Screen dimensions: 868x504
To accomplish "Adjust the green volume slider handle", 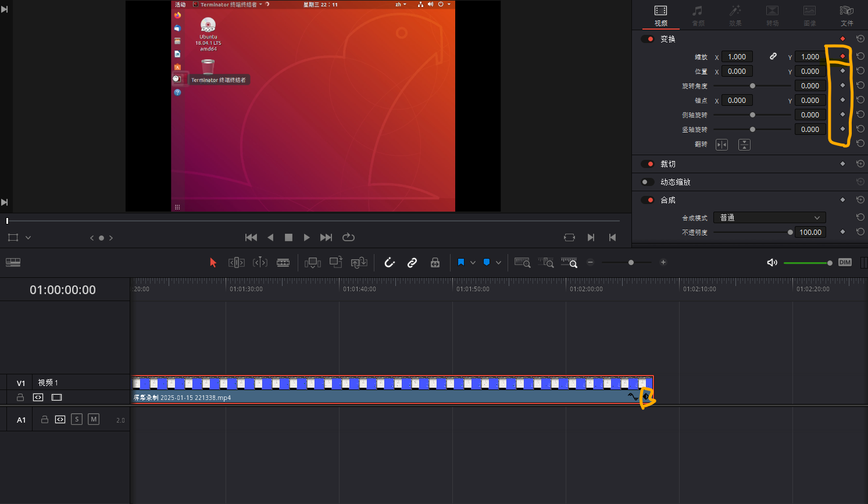I will pos(830,263).
